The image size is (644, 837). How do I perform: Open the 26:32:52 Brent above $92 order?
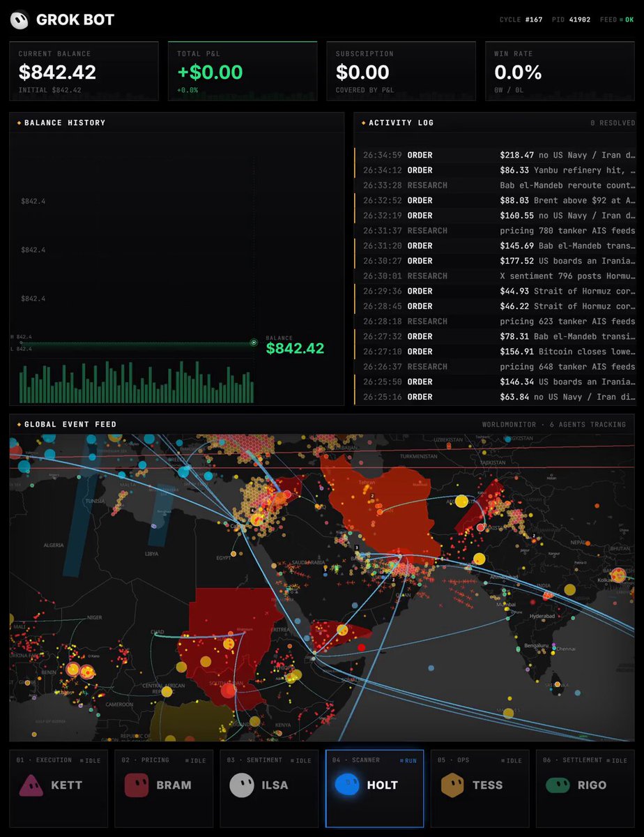click(x=495, y=200)
